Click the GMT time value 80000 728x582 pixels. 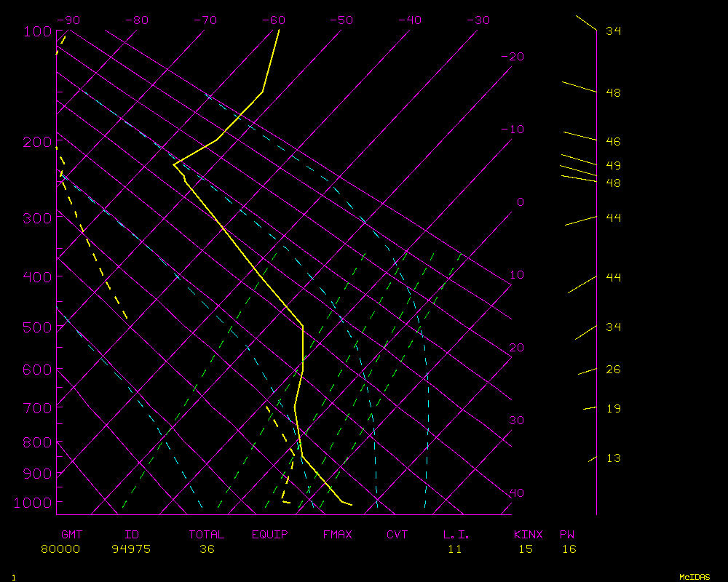[61, 549]
